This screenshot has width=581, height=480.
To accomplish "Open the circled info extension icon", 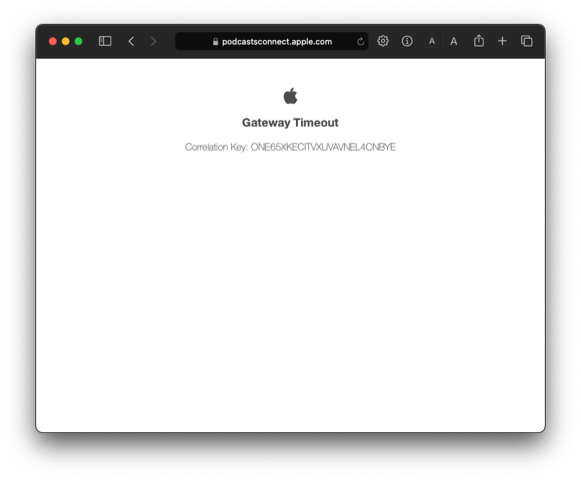I will click(407, 41).
